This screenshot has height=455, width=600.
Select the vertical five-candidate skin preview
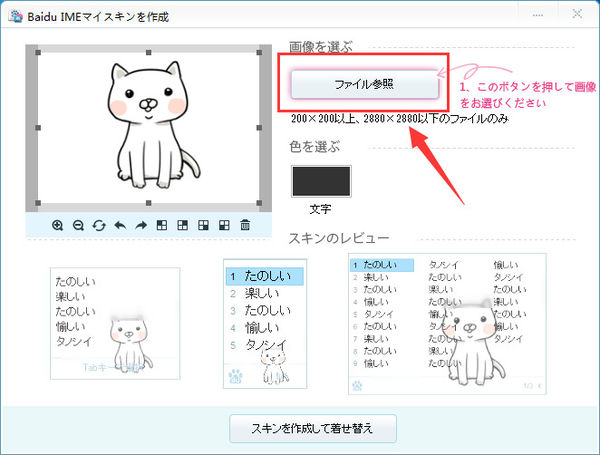coord(265,324)
